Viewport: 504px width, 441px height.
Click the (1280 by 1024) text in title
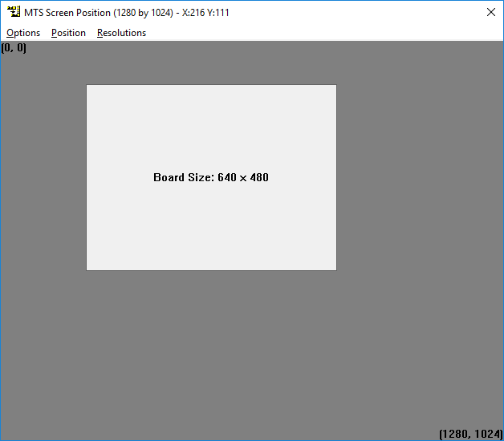pyautogui.click(x=143, y=13)
